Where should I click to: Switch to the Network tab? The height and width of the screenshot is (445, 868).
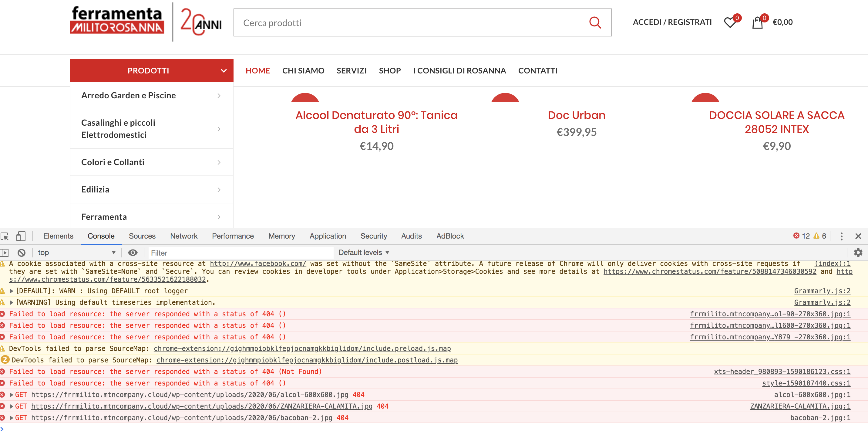pos(184,236)
